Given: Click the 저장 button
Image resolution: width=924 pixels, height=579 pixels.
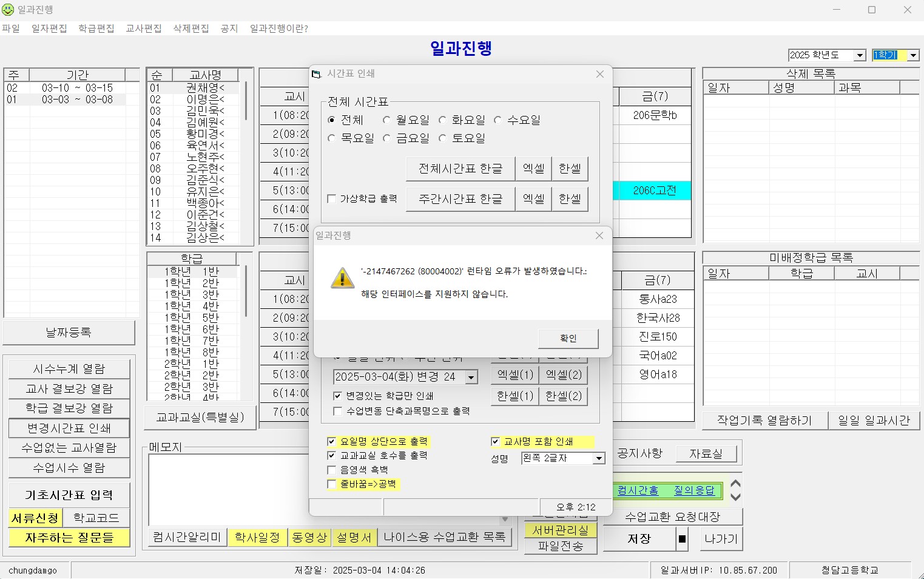Looking at the screenshot, I should click(x=639, y=539).
